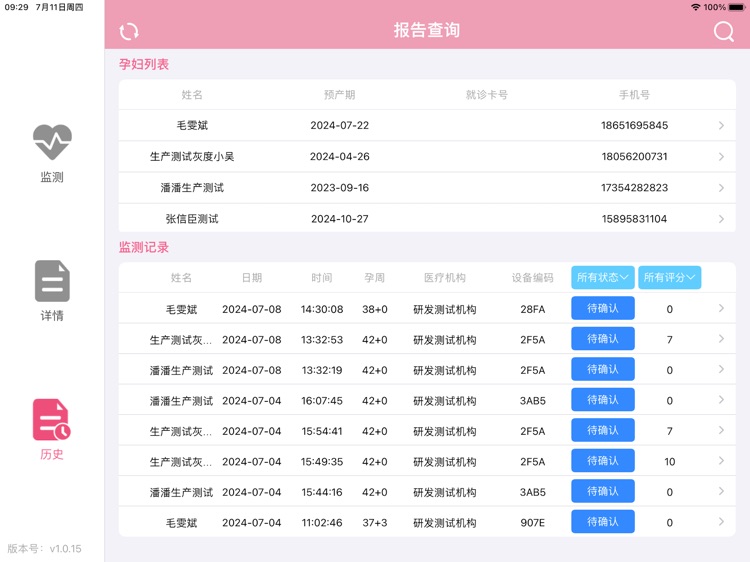The height and width of the screenshot is (562, 750).
Task: Click 待确认 button for 15:49:35 record
Action: pyautogui.click(x=603, y=461)
